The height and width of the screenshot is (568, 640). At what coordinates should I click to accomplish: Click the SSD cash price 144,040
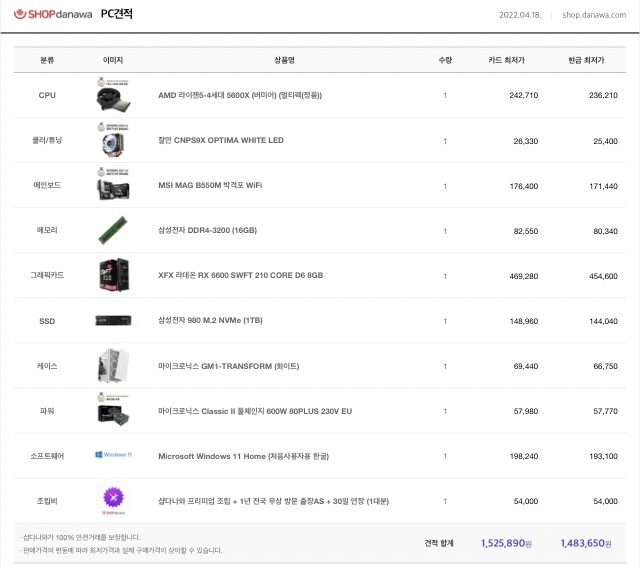(x=603, y=321)
